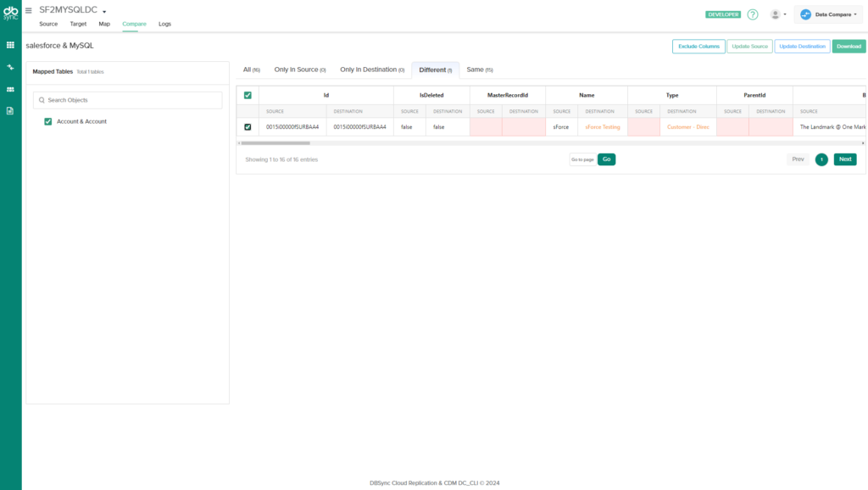868x490 pixels.
Task: Open the help question mark icon
Action: click(753, 14)
